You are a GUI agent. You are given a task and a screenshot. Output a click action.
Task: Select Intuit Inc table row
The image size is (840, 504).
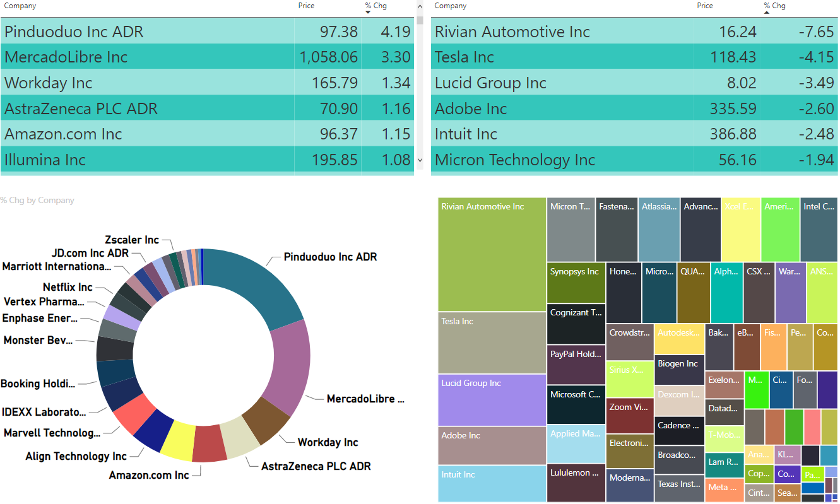[634, 134]
